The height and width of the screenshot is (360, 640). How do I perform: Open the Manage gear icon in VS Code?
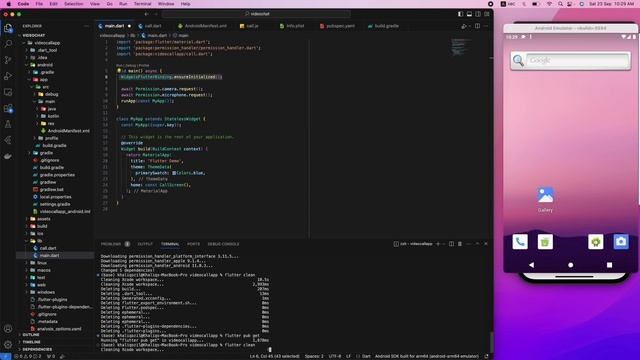coord(8,344)
